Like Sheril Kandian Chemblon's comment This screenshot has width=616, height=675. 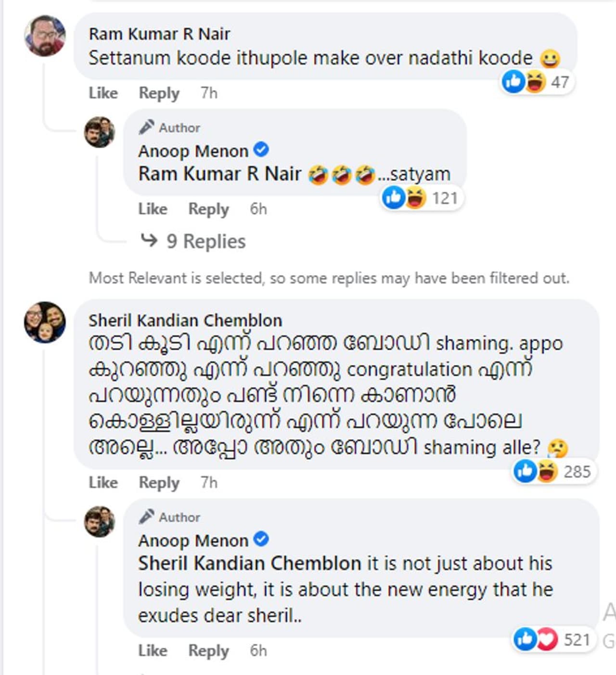(103, 482)
